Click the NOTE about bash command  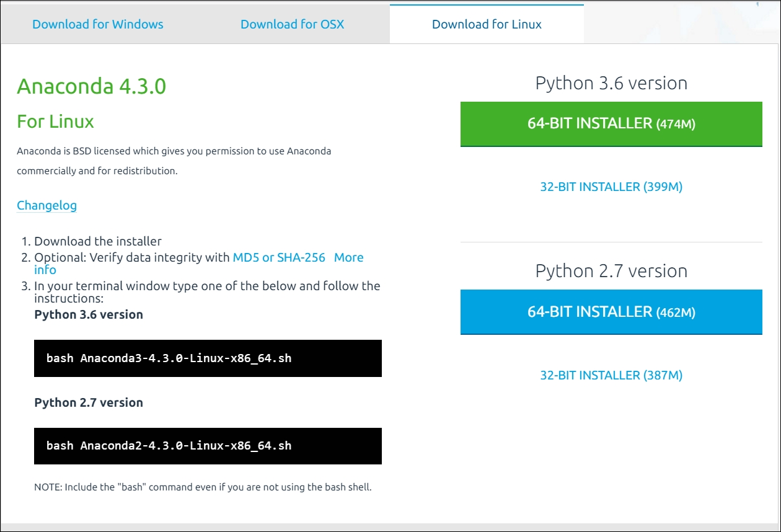[x=203, y=487]
